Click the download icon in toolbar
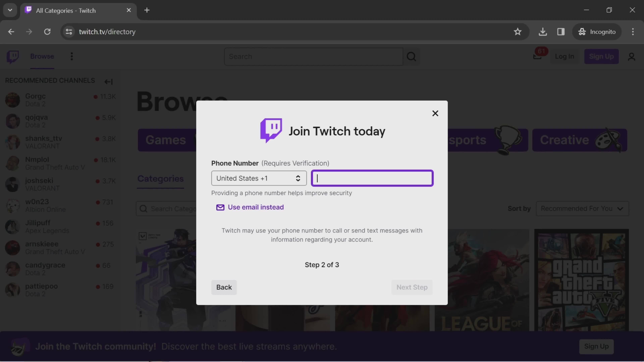 (543, 31)
